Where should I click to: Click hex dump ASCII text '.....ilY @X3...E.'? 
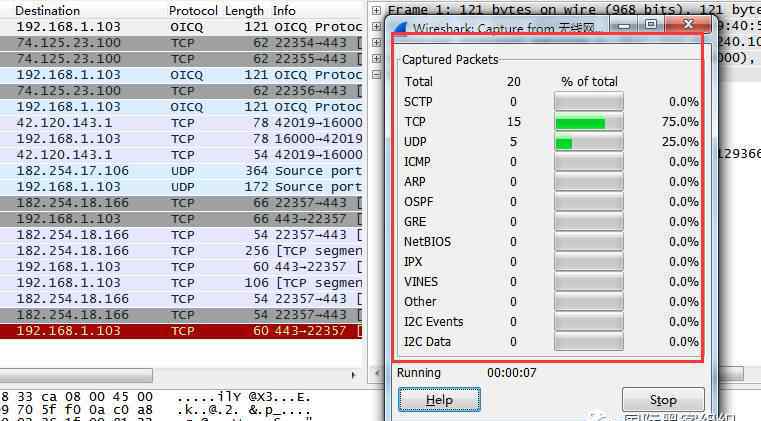pos(243,397)
